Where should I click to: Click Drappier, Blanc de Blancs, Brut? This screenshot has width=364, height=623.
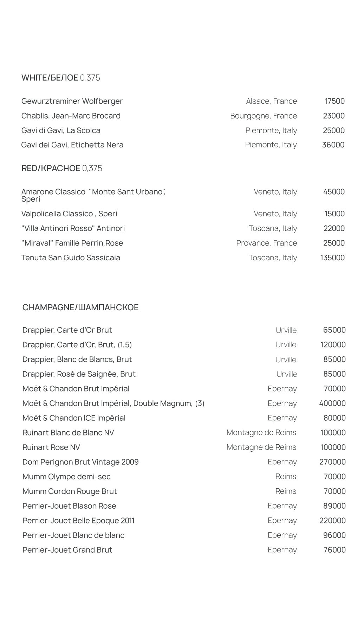click(x=77, y=360)
